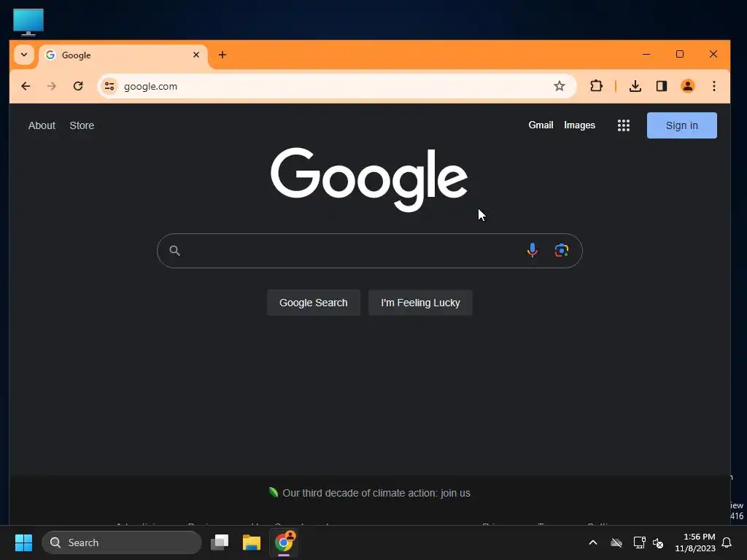Open File Explorer from taskbar

pyautogui.click(x=252, y=542)
